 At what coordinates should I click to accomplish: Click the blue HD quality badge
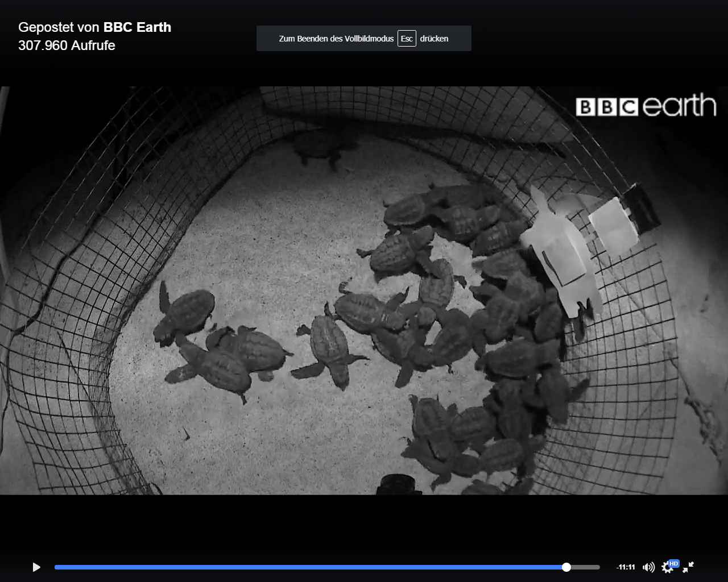tap(674, 563)
